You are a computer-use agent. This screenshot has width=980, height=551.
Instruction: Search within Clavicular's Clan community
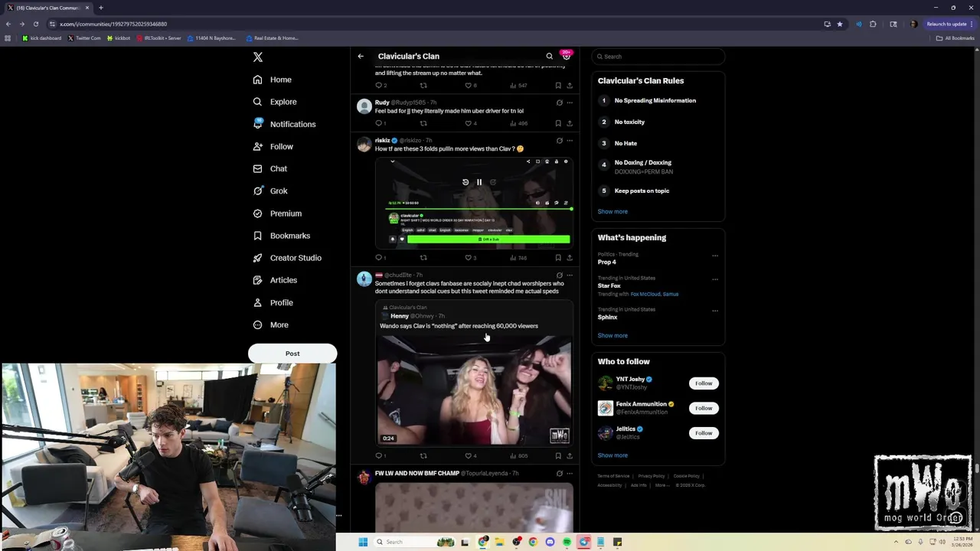549,56
